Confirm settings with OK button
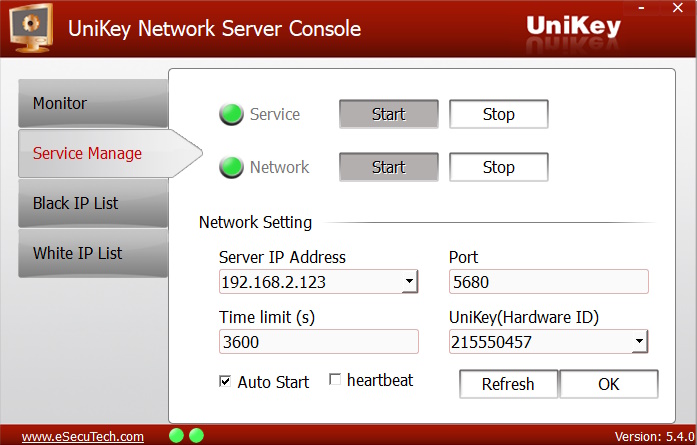 pos(609,384)
